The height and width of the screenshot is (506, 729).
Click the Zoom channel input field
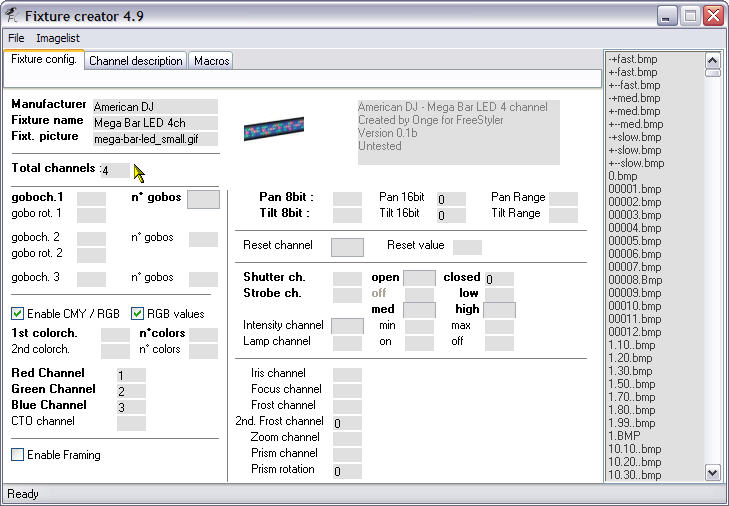pyautogui.click(x=347, y=439)
